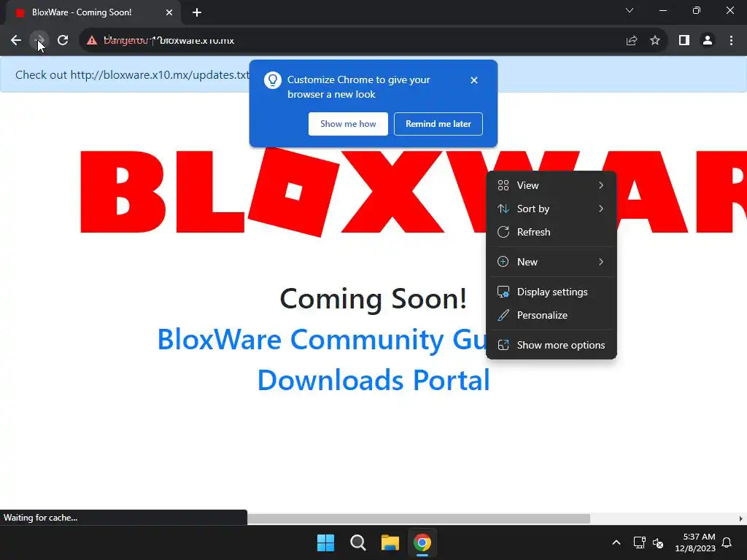Click the Display settings monitor icon
Image resolution: width=747 pixels, height=560 pixels.
[503, 292]
